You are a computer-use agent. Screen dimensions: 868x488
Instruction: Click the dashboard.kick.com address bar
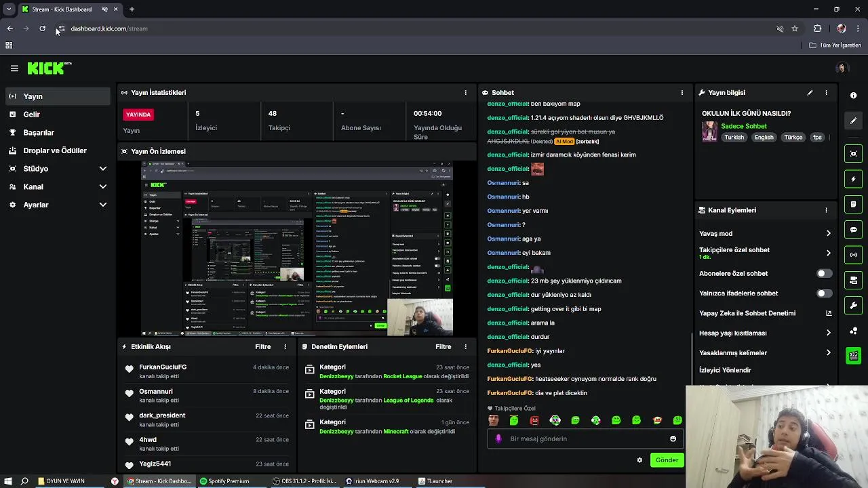coord(420,28)
